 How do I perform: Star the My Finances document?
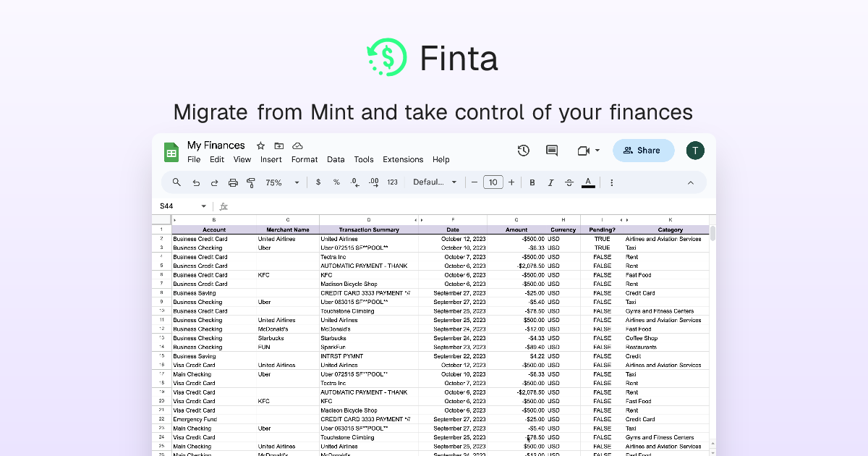261,145
